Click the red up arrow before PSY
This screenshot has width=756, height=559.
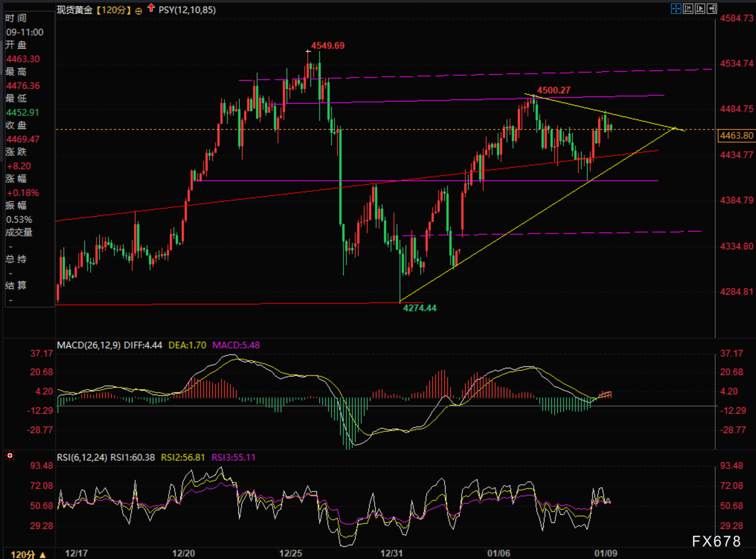[151, 8]
